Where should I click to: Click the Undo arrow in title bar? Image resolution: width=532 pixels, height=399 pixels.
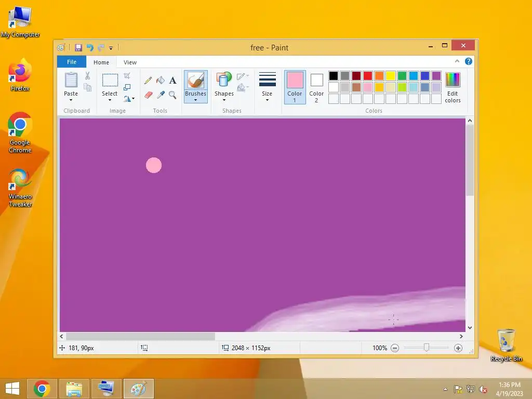point(90,48)
